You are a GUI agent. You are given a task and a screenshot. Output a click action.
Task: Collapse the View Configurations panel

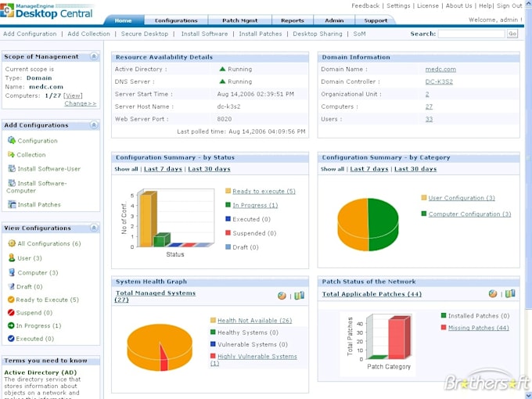[94, 228]
